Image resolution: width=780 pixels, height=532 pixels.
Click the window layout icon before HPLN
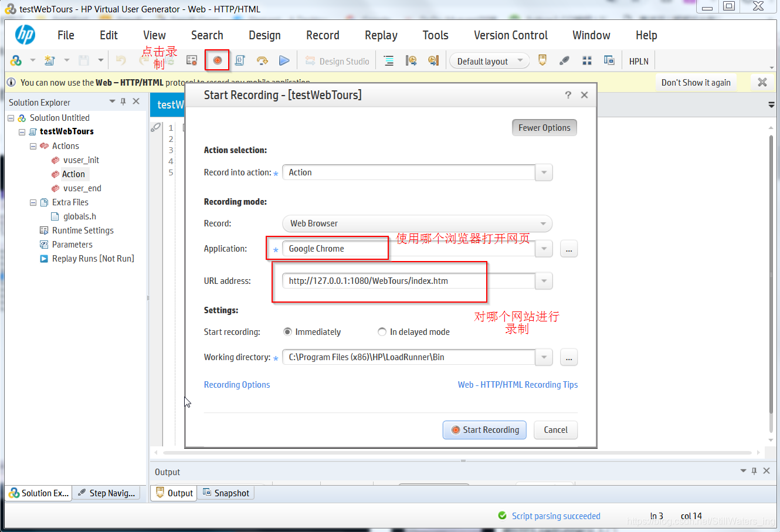pyautogui.click(x=609, y=60)
